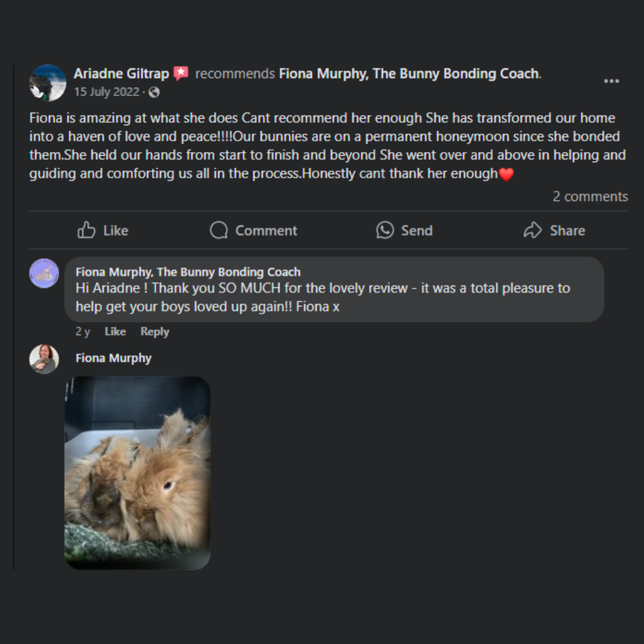Click Fiona Murphy's commenter avatar
The width and height of the screenshot is (644, 644).
(x=44, y=359)
